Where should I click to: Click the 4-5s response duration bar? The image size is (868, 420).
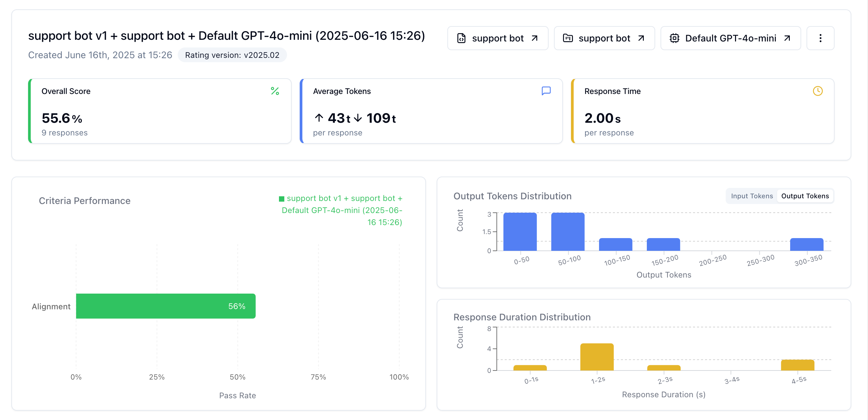point(798,365)
